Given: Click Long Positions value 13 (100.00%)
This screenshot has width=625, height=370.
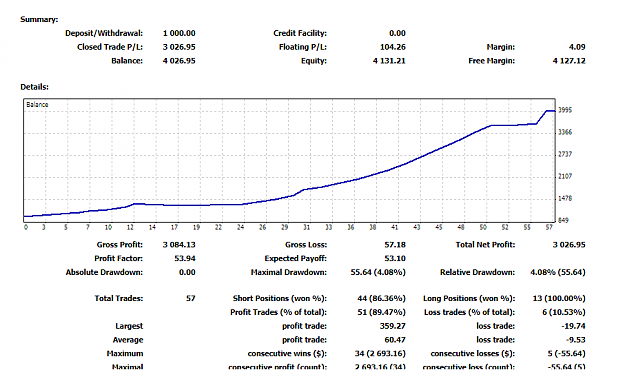Looking at the screenshot, I should (559, 298).
